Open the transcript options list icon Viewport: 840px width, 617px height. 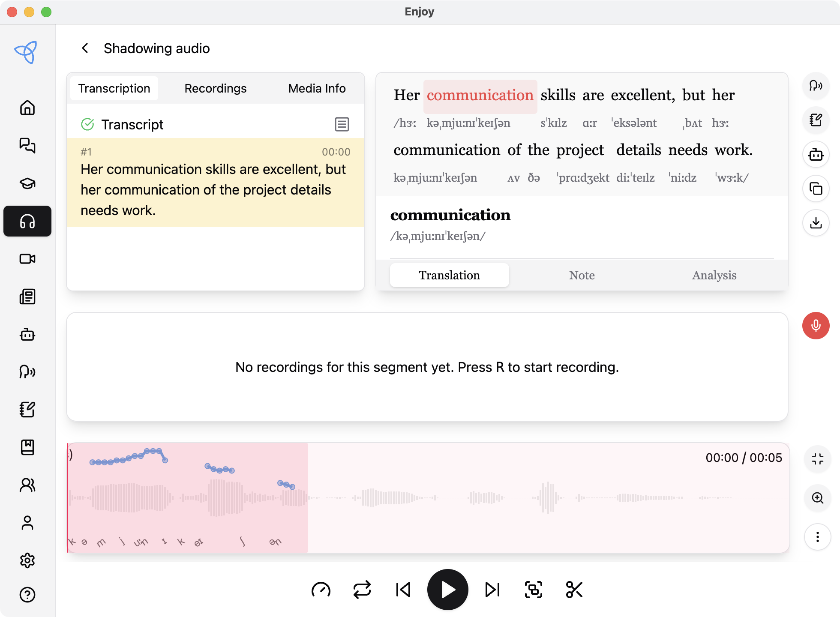[342, 124]
